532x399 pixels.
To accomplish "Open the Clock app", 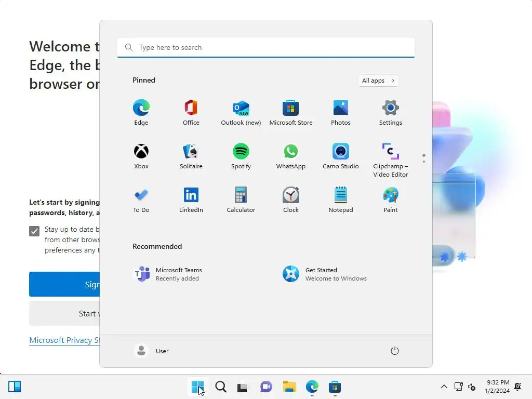I will (291, 200).
